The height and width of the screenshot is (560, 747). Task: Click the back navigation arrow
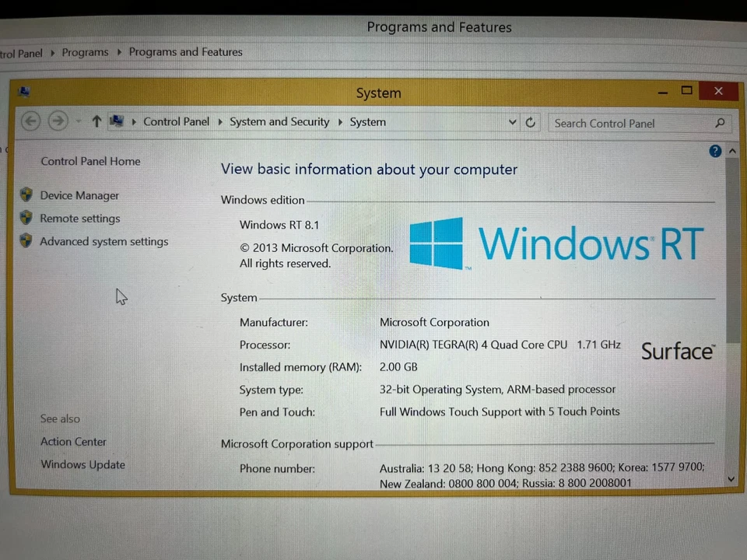coord(30,121)
